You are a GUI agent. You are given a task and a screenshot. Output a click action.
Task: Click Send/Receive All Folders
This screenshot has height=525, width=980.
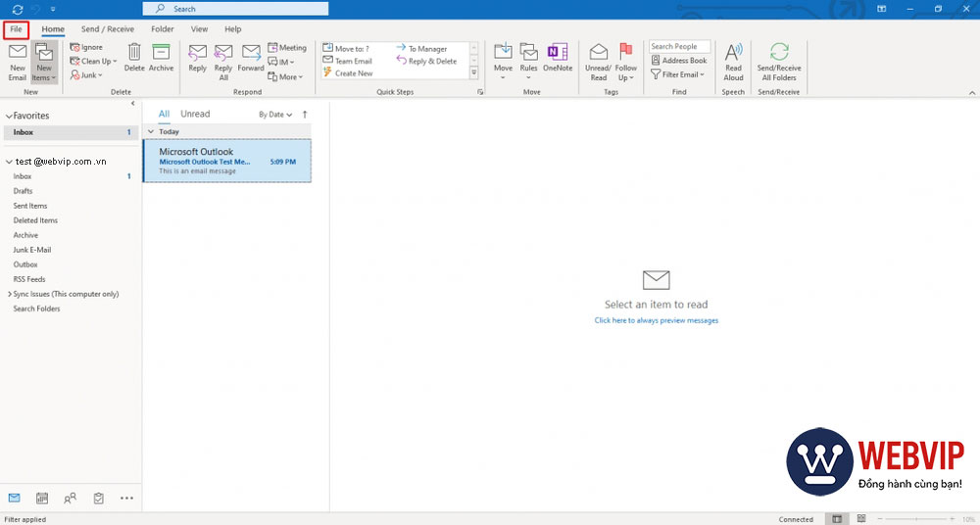(779, 63)
